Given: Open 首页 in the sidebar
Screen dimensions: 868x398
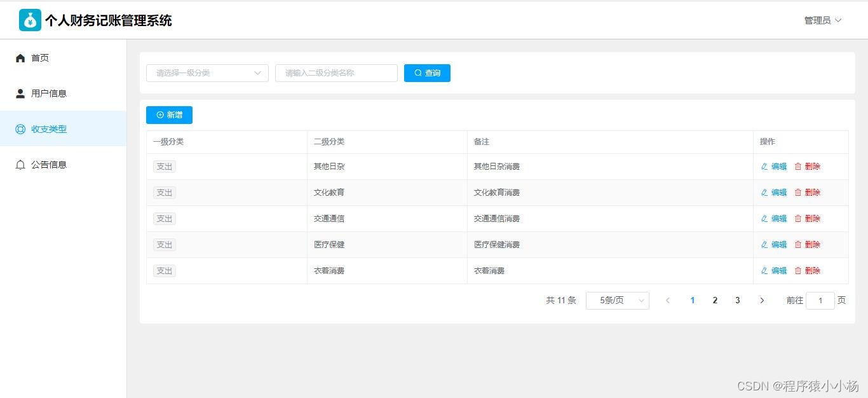Looking at the screenshot, I should [x=64, y=58].
